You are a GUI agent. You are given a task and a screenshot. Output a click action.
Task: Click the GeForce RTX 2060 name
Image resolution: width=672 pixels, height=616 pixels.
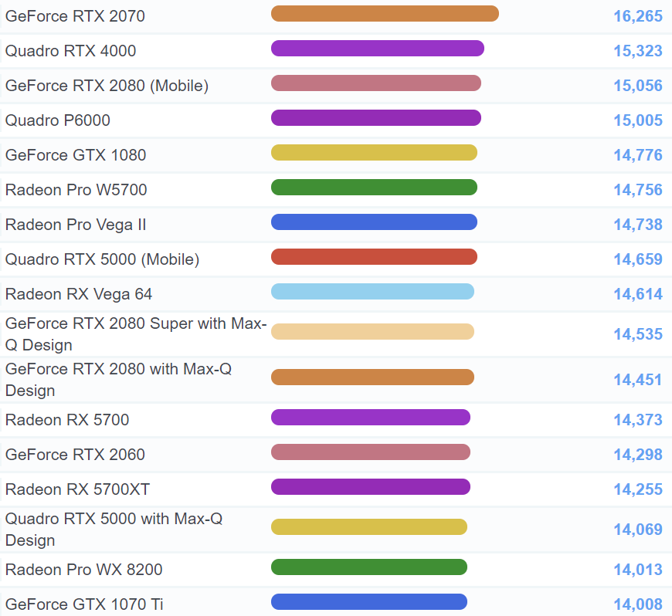coord(75,455)
